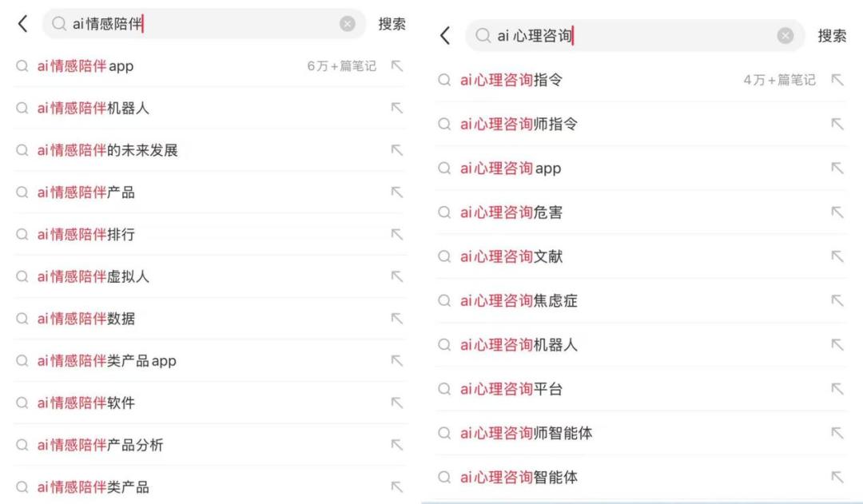The height and width of the screenshot is (504, 863).
Task: Clear the 'ai 心理咨询' search field
Action: coord(785,36)
